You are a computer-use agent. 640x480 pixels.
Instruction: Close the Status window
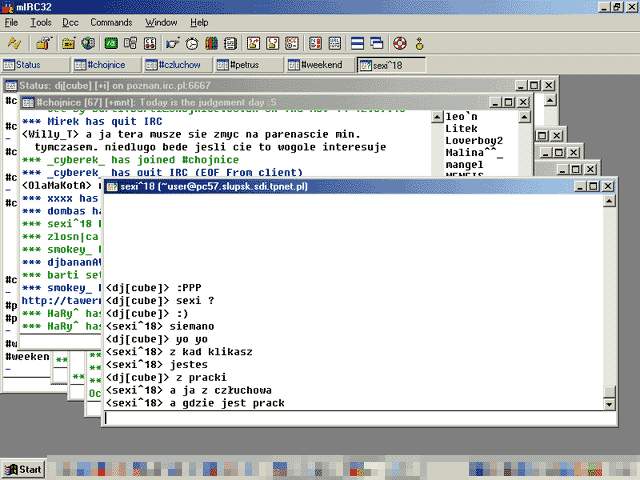click(x=549, y=86)
